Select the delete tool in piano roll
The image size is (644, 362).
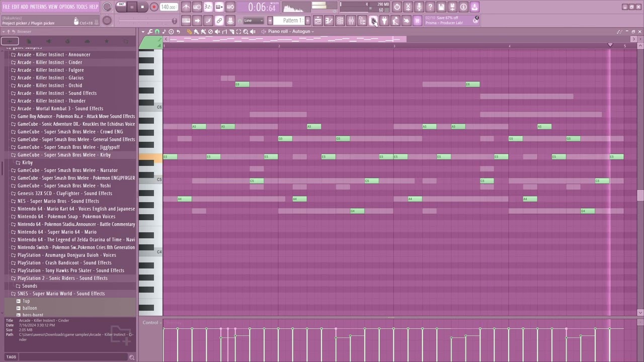point(210,32)
